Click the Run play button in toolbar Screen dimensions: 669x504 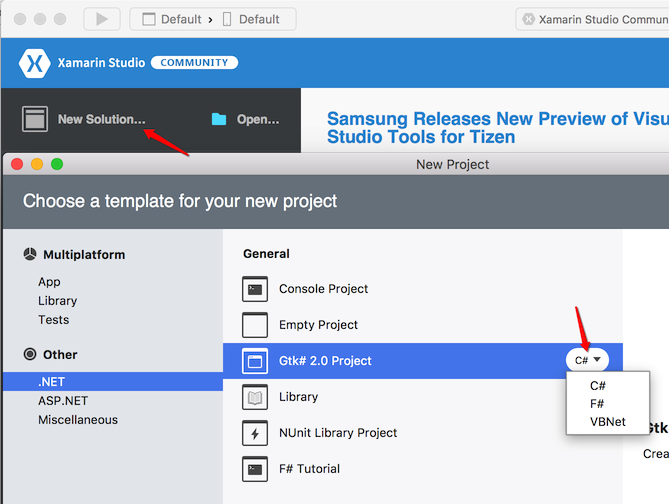click(x=101, y=19)
